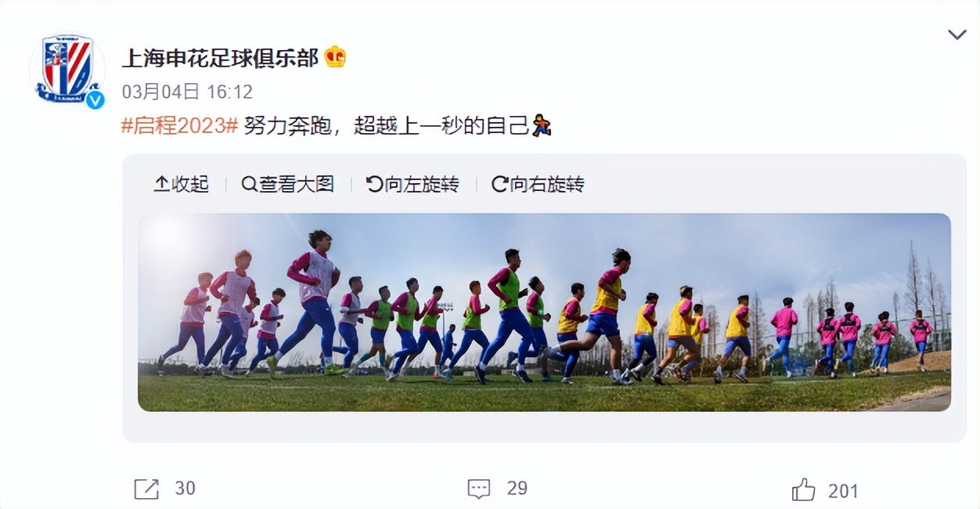
Task: Open the #启程2023# hashtag topic
Action: tap(179, 125)
